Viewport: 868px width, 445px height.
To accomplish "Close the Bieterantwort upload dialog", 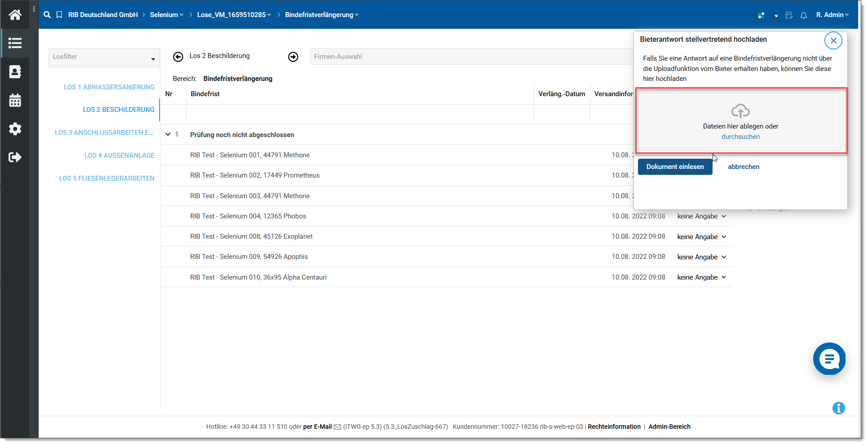I will pyautogui.click(x=833, y=40).
